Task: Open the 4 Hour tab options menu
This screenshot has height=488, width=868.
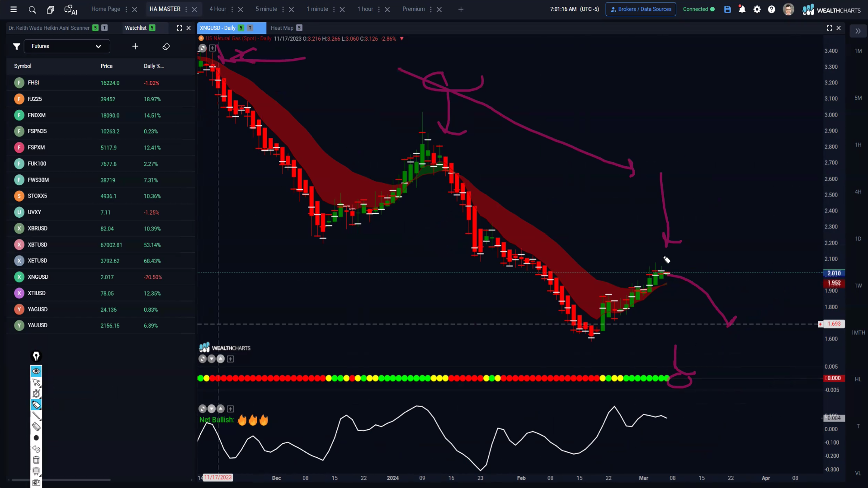Action: (x=232, y=9)
